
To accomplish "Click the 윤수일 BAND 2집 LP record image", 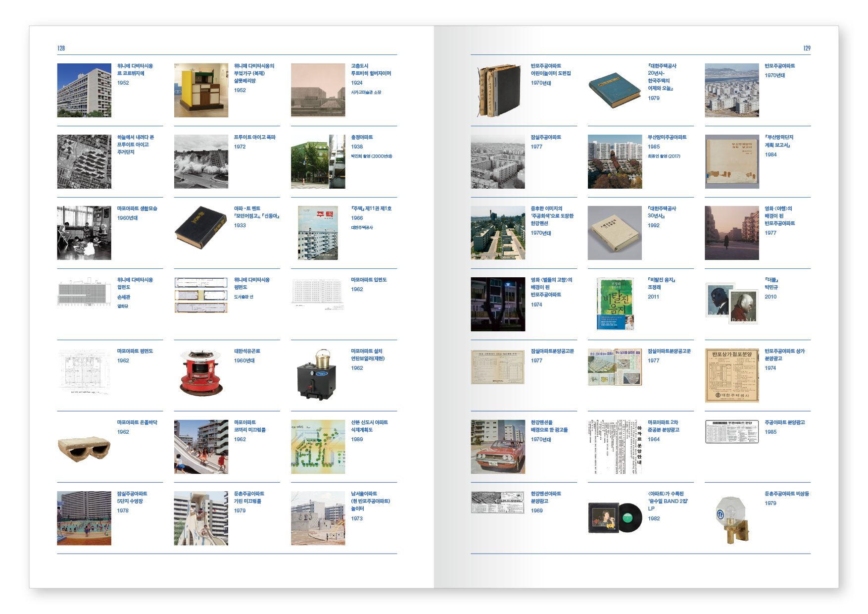I will [x=615, y=517].
